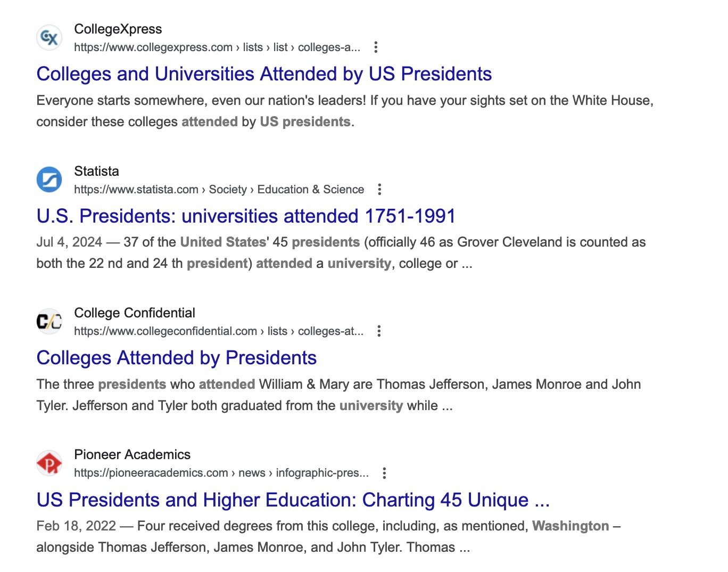Screen dimensions: 728x572
Task: Click the College Confidential site name text
Action: pyautogui.click(x=134, y=313)
